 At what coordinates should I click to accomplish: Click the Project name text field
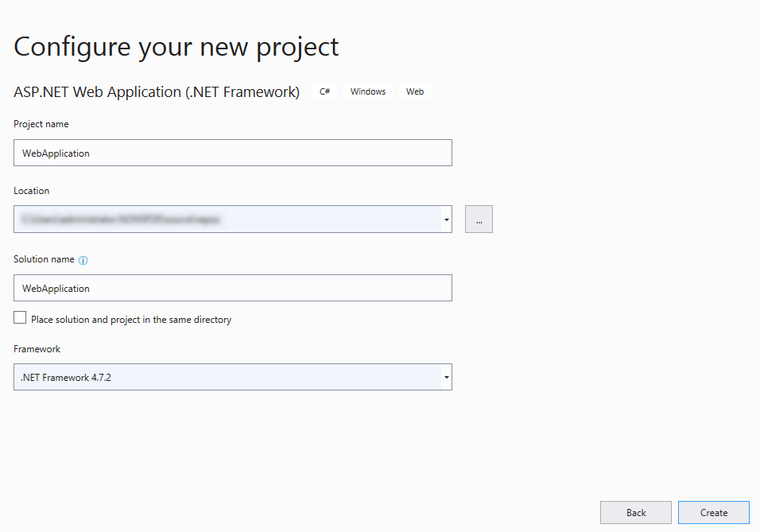232,153
